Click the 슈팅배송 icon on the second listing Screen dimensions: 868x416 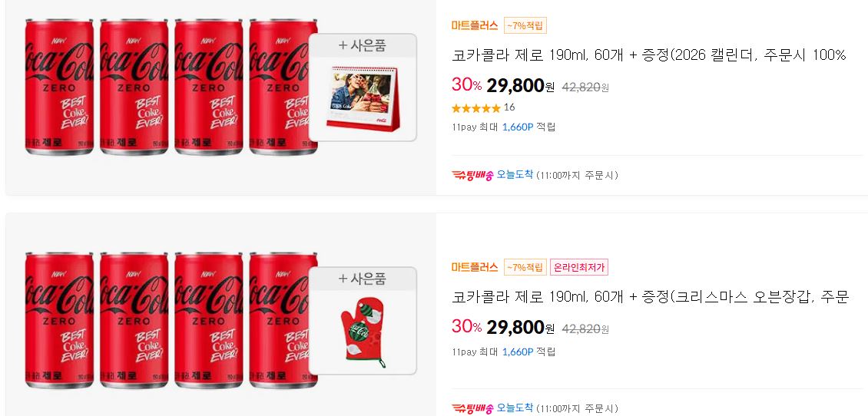coord(472,408)
